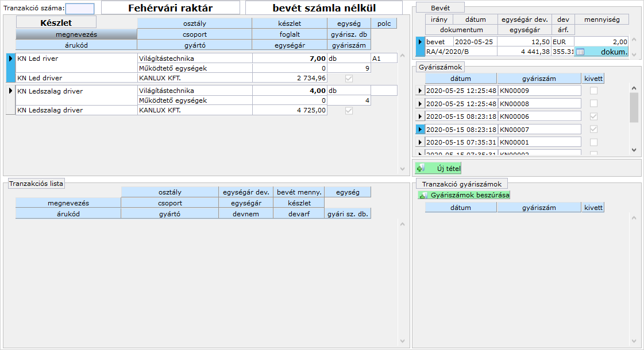The height and width of the screenshot is (350, 644).
Task: Click row marker of the bevet record
Action: point(420,42)
